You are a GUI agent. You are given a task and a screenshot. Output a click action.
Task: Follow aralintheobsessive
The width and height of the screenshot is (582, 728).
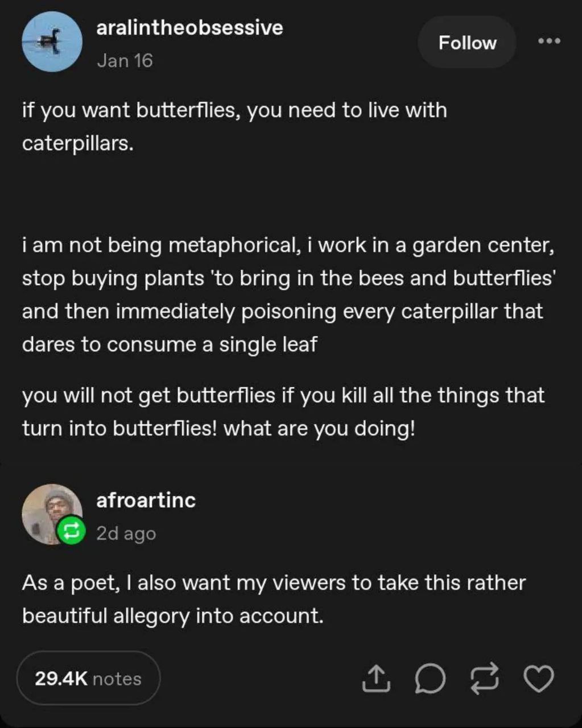click(467, 43)
